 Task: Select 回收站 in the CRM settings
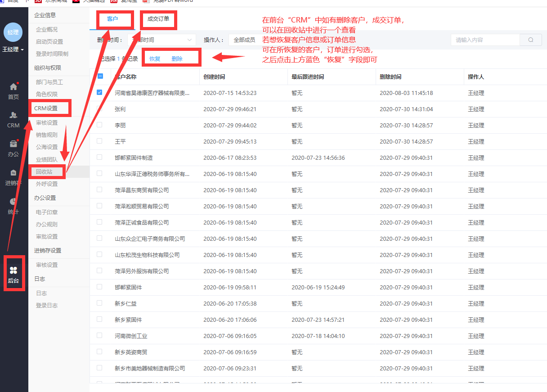click(44, 171)
